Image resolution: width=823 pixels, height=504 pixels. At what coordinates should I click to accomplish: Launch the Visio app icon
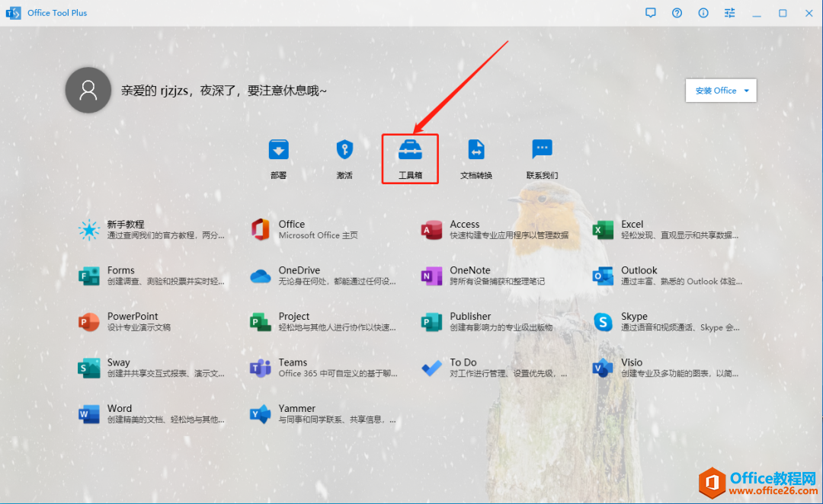pyautogui.click(x=603, y=368)
